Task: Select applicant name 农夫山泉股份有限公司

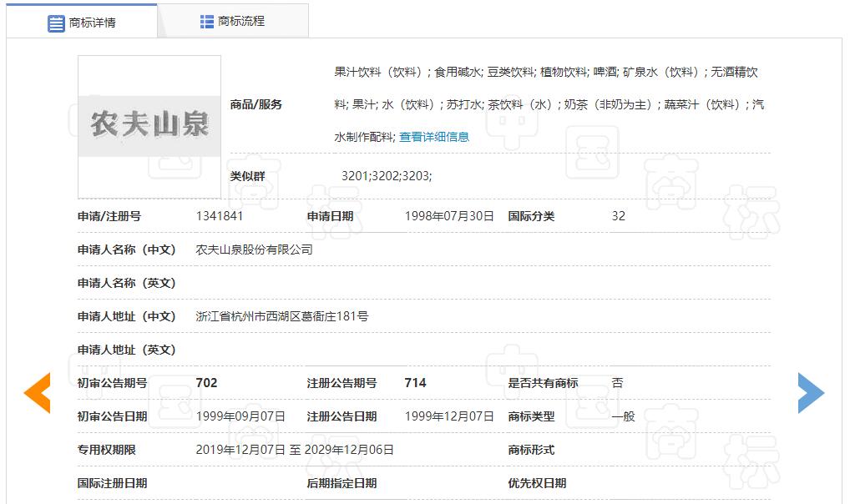Action: 254,249
